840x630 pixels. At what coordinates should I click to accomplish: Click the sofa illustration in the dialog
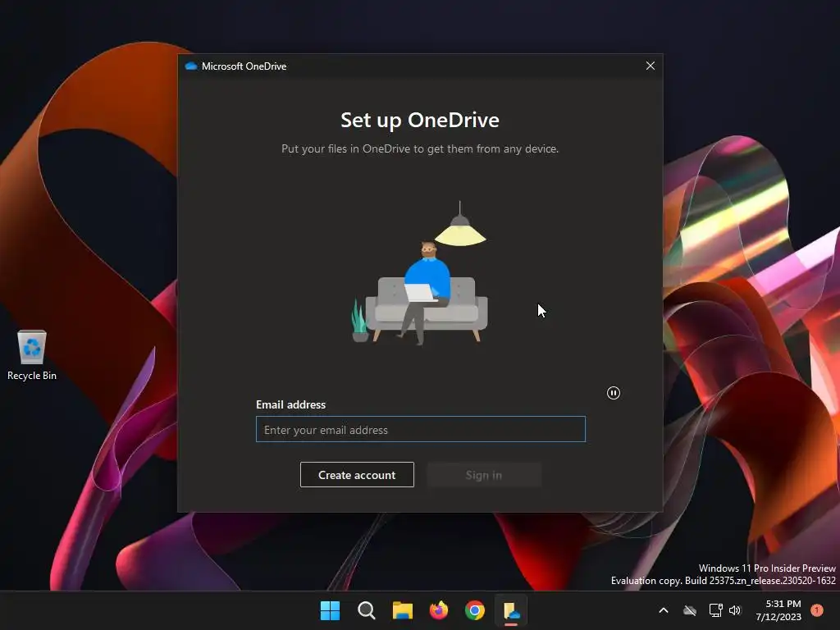point(420,274)
